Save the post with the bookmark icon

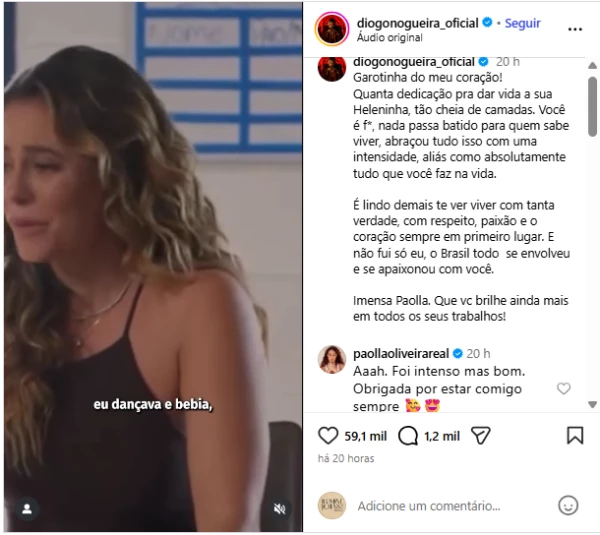click(575, 436)
